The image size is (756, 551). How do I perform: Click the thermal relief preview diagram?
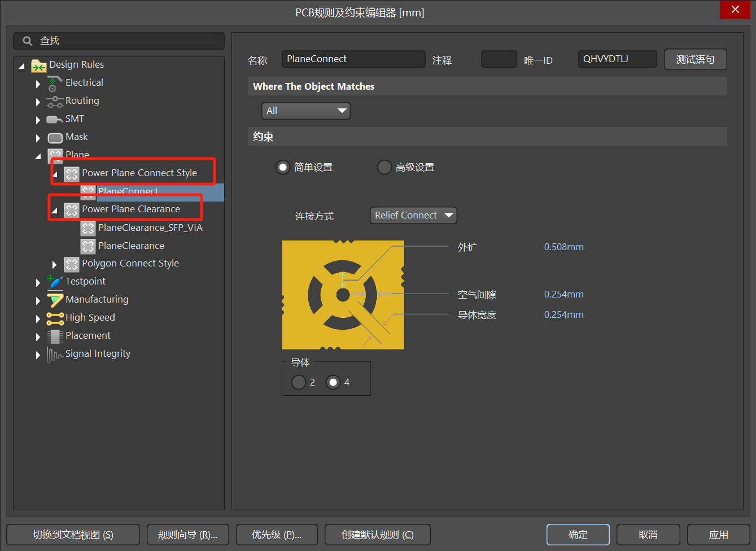343,295
